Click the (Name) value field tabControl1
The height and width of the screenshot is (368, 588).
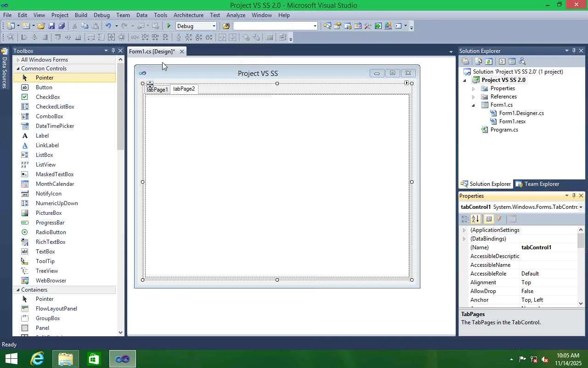548,247
